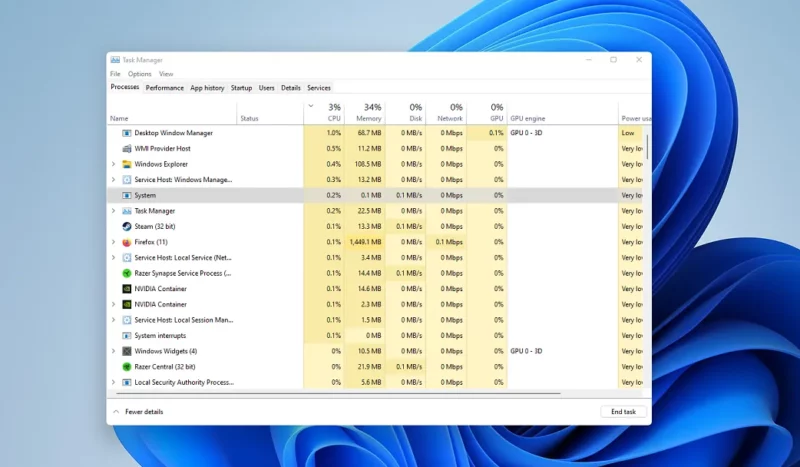
Task: Click Firefox memory value 1,449.1 MB
Action: tap(365, 242)
